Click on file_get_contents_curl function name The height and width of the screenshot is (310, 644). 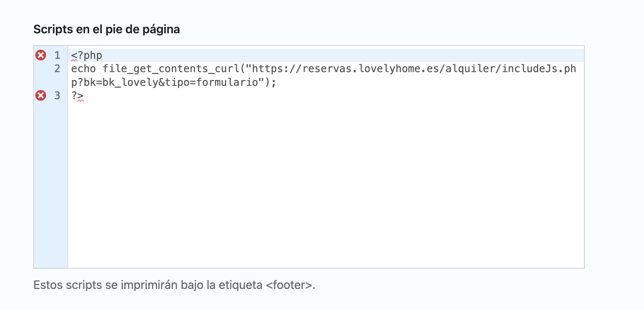171,69
